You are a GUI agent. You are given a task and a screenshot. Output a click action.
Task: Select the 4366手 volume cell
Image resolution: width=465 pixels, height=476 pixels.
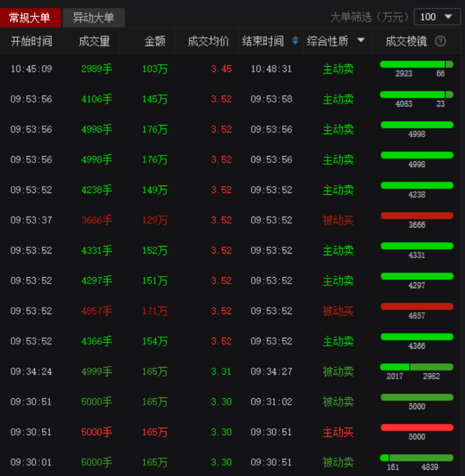97,341
